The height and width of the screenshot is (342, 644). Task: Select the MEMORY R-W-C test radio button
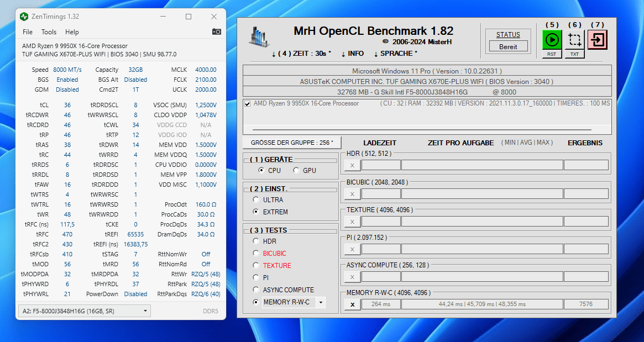point(256,302)
